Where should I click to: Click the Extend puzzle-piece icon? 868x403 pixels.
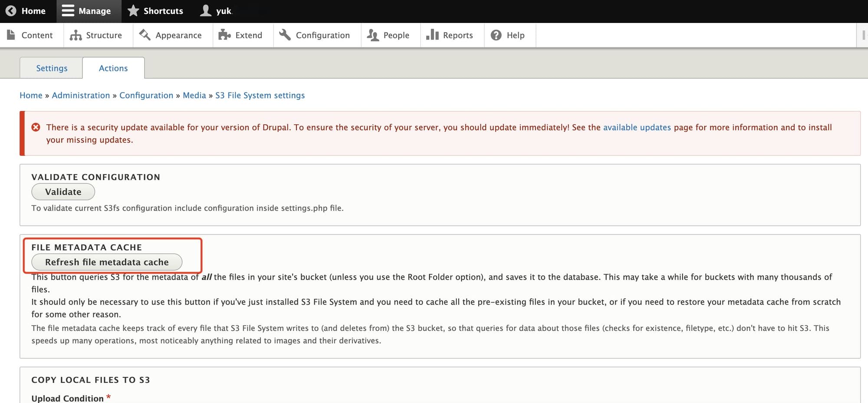[224, 35]
